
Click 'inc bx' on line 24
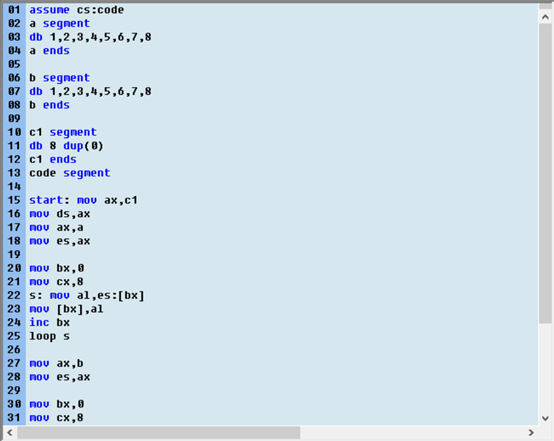(x=49, y=323)
